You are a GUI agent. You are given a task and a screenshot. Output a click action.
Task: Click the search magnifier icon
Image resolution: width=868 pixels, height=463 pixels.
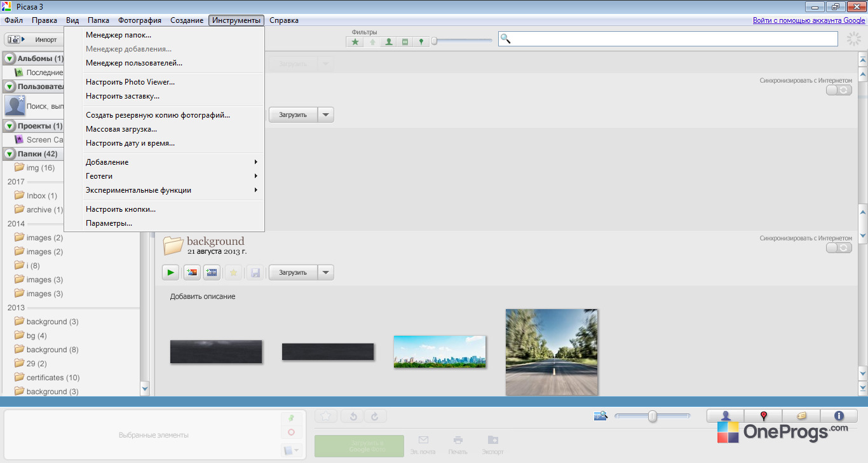[506, 39]
